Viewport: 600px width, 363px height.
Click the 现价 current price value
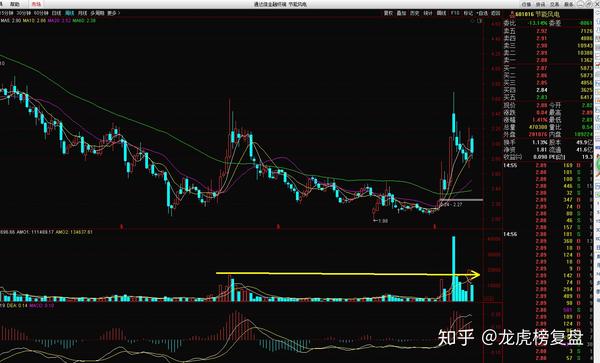541,105
